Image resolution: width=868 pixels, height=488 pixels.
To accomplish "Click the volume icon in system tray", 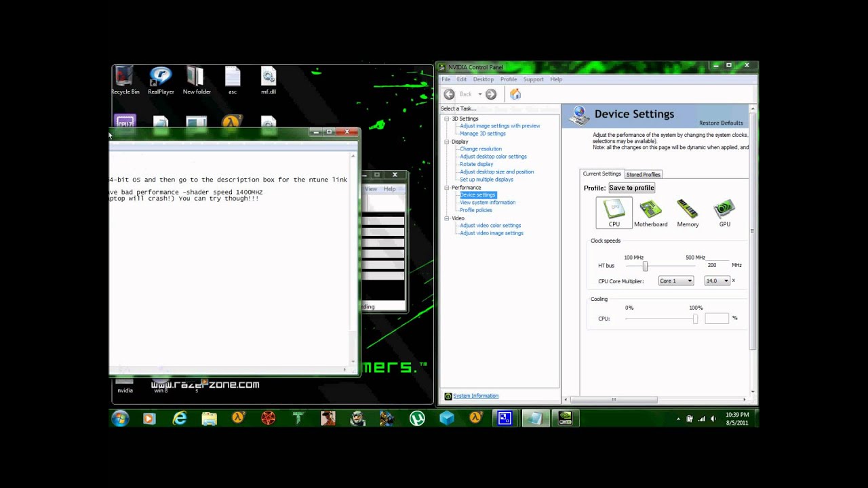I will pos(713,419).
